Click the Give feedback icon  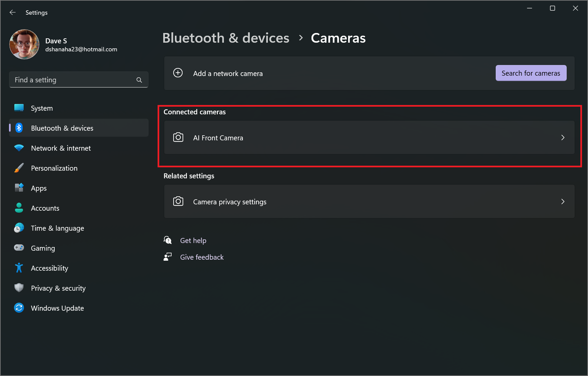tap(168, 257)
